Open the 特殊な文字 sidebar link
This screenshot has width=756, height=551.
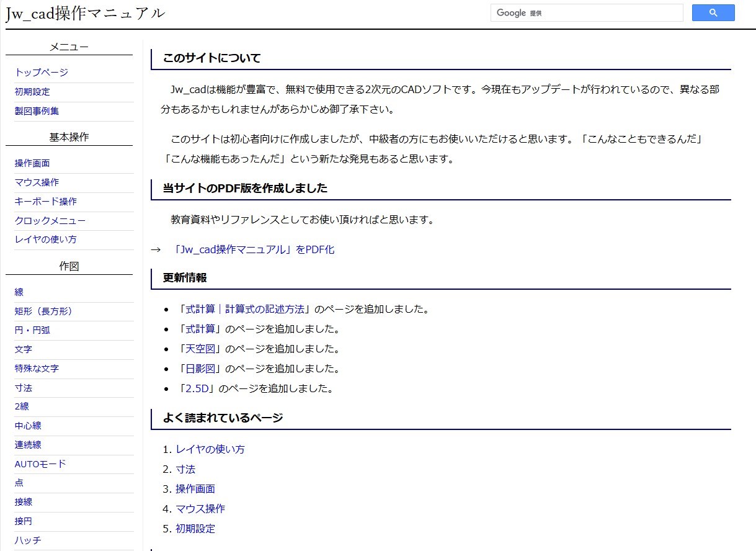tap(37, 369)
